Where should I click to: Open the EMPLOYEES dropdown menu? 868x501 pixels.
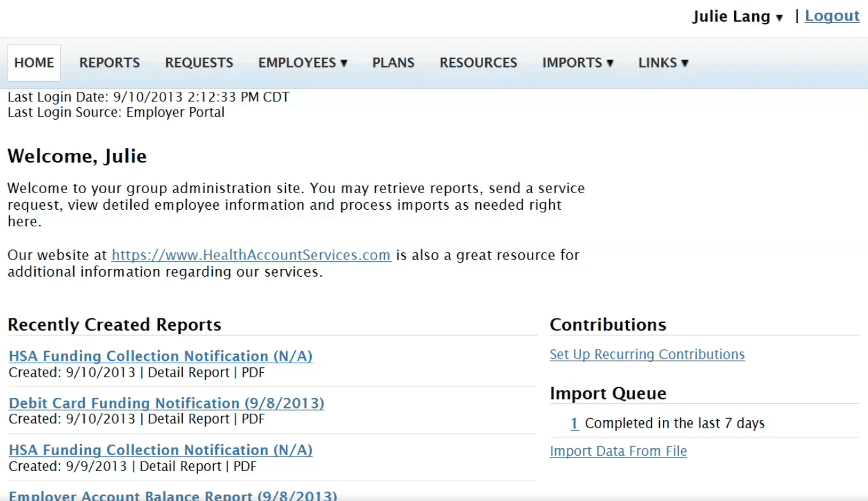point(302,62)
